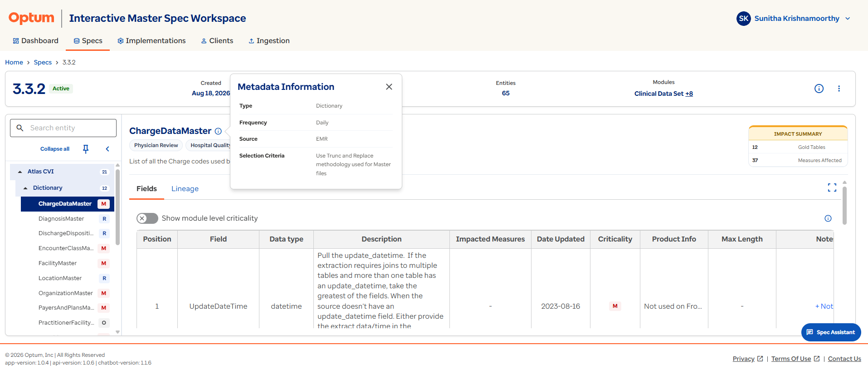This screenshot has width=868, height=370.
Task: Switch to the Fields tab
Action: click(146, 189)
